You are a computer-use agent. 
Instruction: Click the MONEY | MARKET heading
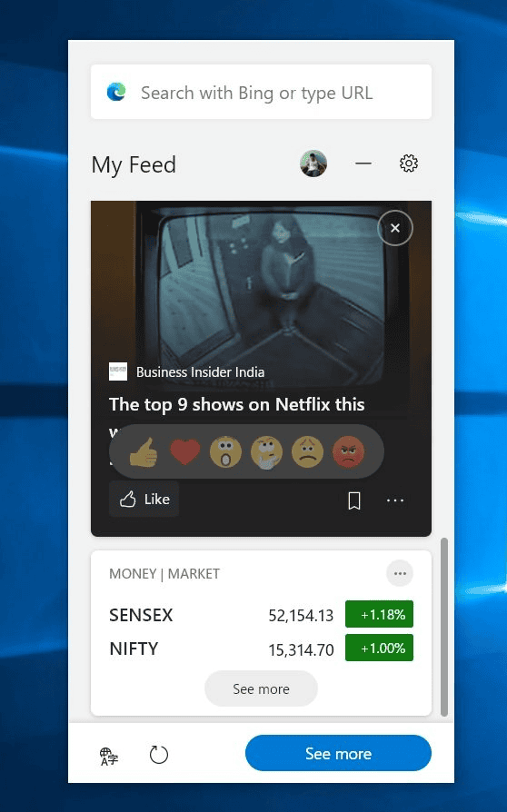click(x=164, y=574)
